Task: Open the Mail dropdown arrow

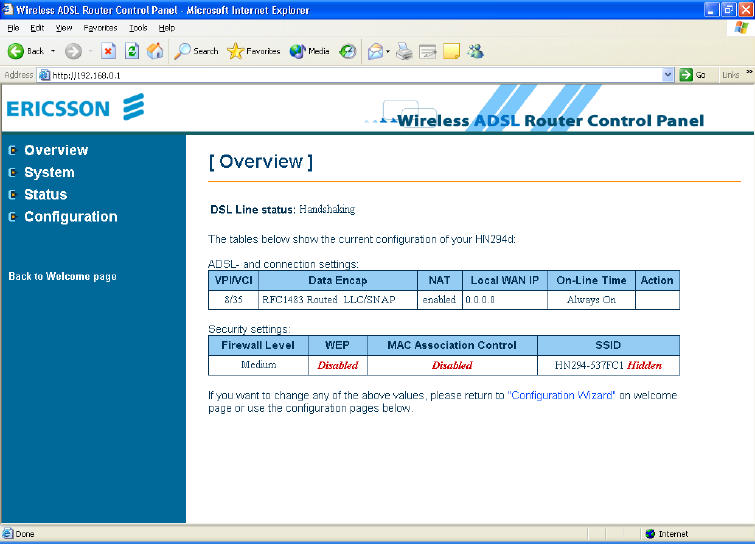Action: 388,51
